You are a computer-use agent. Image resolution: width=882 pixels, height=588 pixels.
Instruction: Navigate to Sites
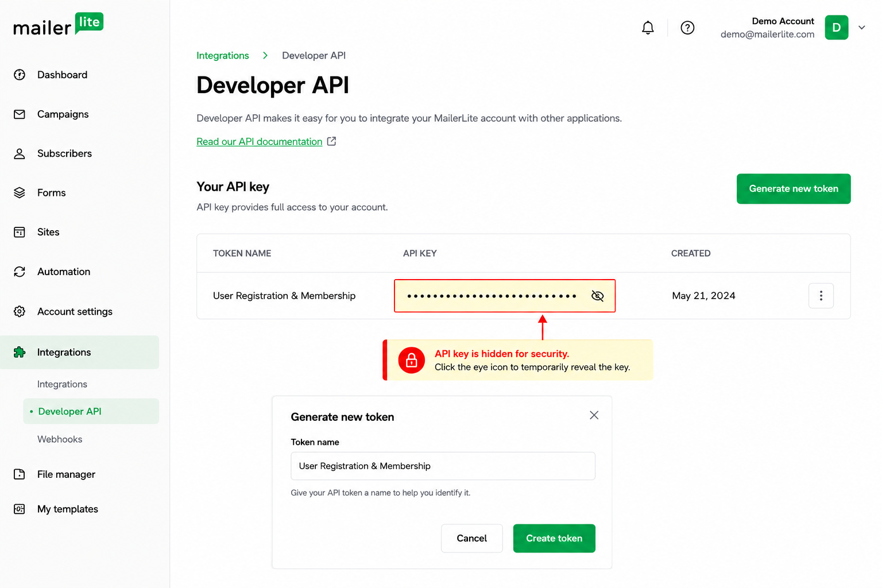pos(48,232)
